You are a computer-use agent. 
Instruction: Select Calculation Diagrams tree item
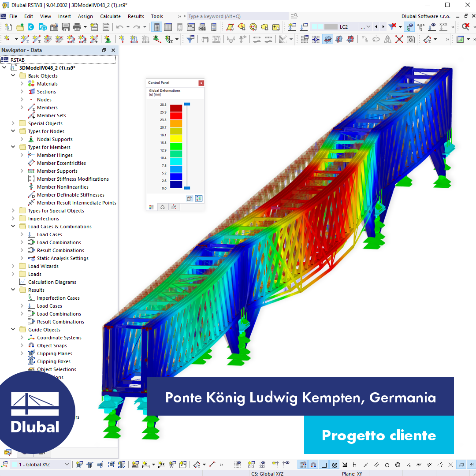point(52,282)
